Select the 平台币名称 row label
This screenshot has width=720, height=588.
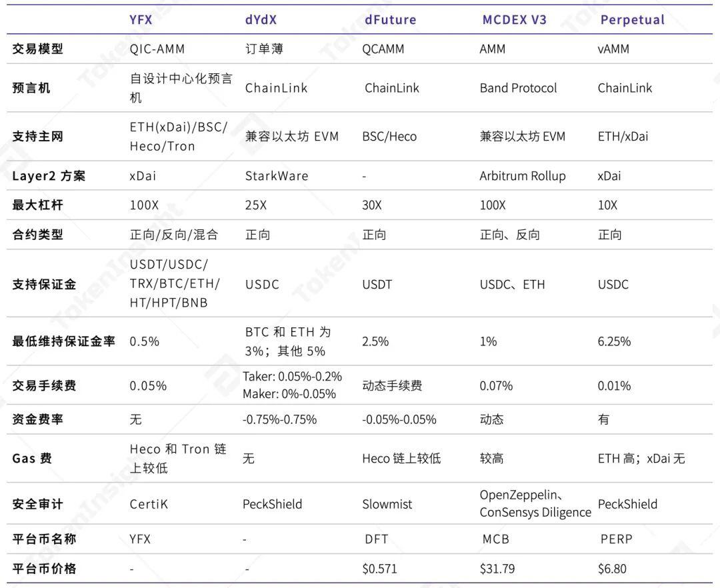tap(44, 539)
